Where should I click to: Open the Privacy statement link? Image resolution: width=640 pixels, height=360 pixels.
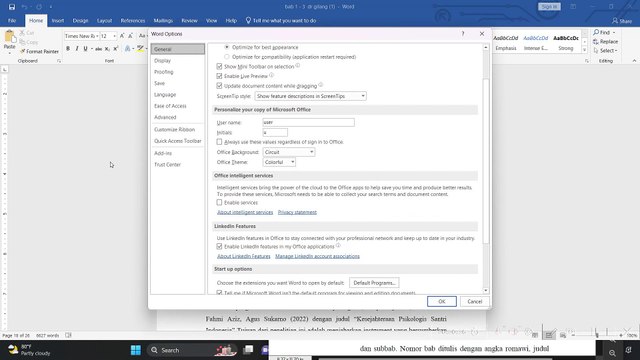tap(297, 212)
